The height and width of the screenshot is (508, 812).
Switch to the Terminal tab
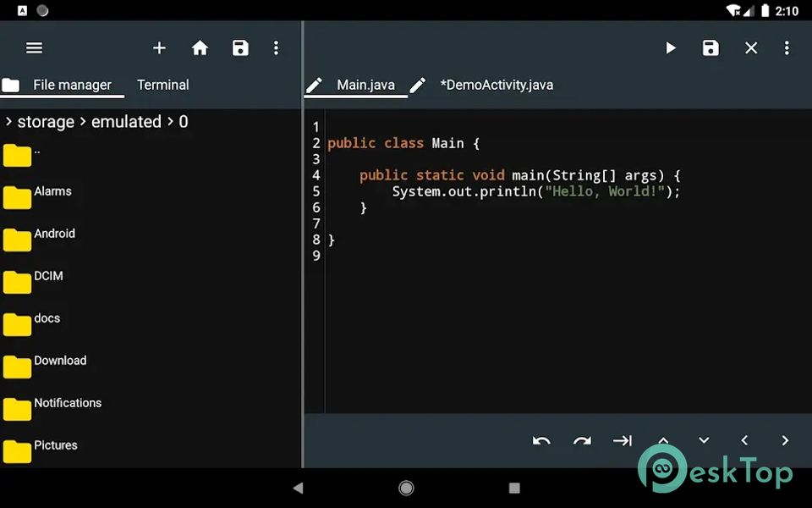tap(162, 85)
